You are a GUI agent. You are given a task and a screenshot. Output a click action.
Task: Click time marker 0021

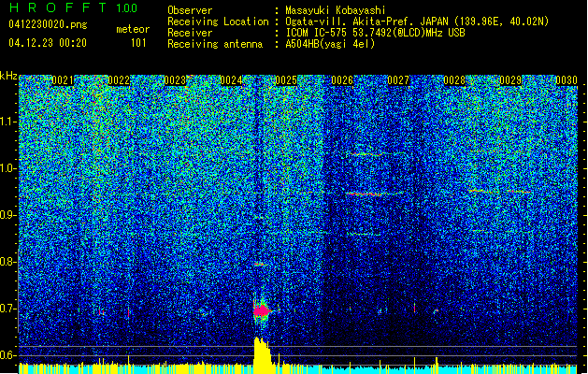[x=63, y=80]
